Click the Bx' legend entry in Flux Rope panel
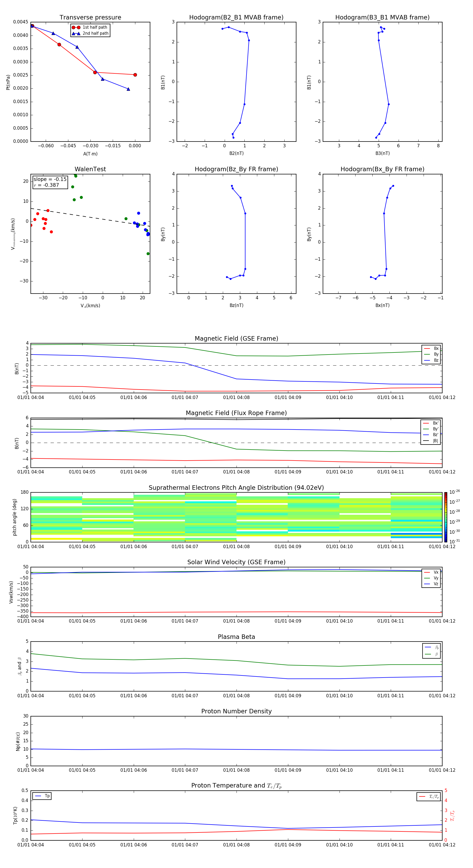473x868 pixels. click(431, 423)
